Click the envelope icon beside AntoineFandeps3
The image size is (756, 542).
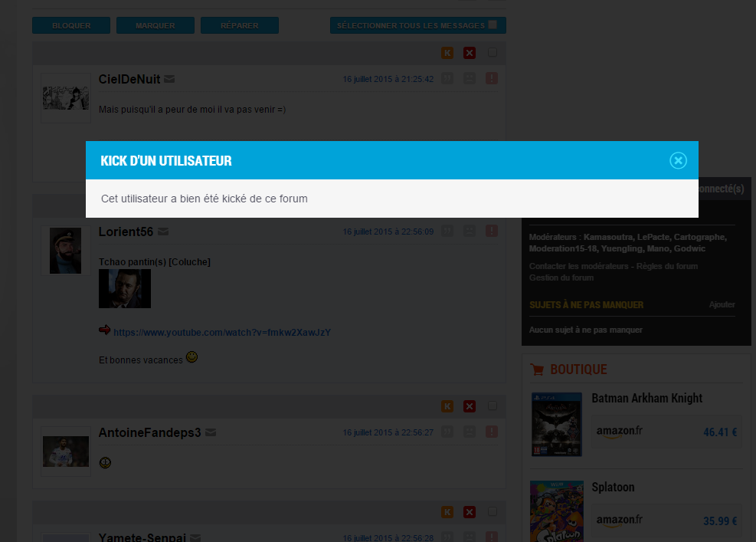pos(211,433)
